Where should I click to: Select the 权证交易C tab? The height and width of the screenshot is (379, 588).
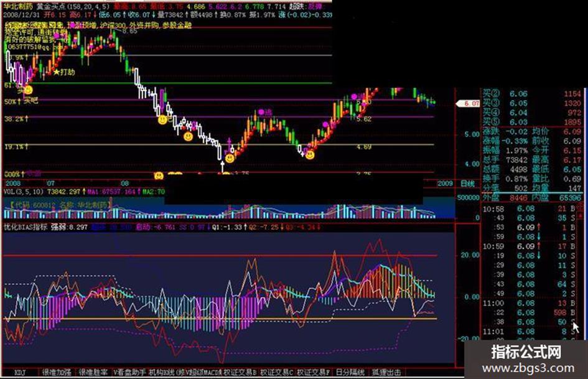point(277,372)
